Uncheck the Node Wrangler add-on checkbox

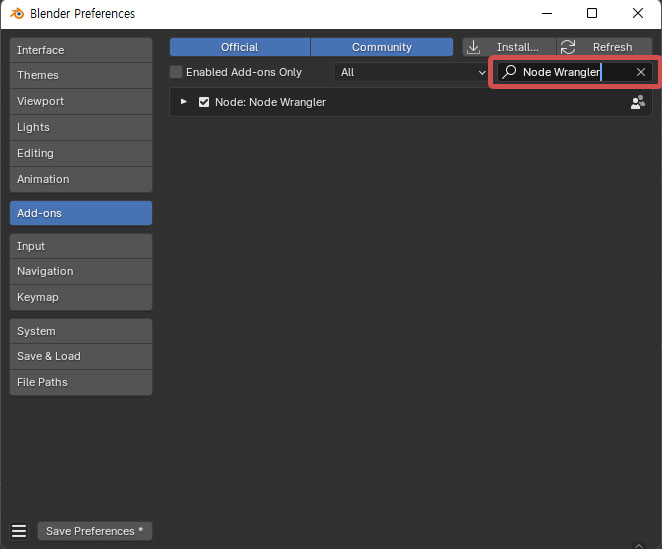204,102
